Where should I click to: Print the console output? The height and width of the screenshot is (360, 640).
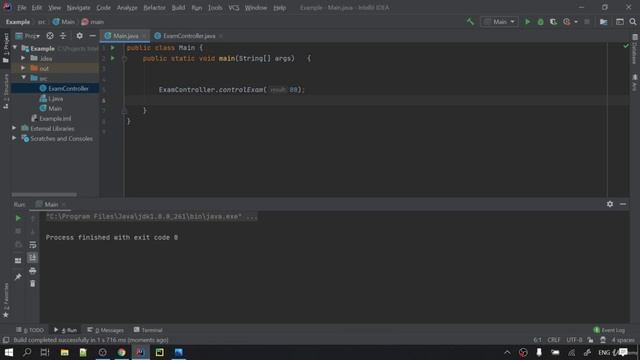click(33, 271)
